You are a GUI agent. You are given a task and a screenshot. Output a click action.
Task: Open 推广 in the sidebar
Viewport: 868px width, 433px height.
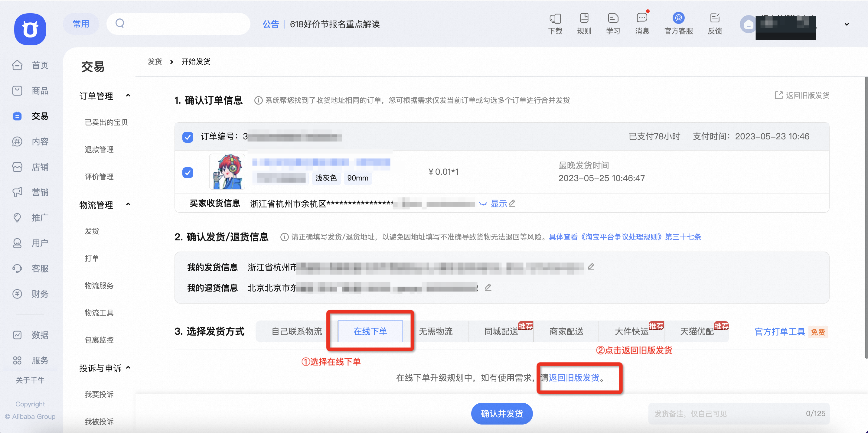point(31,218)
